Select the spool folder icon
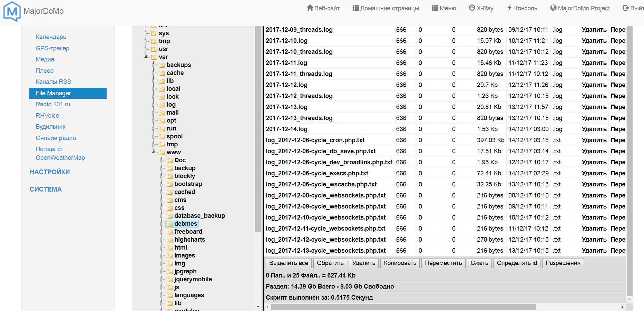The image size is (644, 311). click(162, 137)
